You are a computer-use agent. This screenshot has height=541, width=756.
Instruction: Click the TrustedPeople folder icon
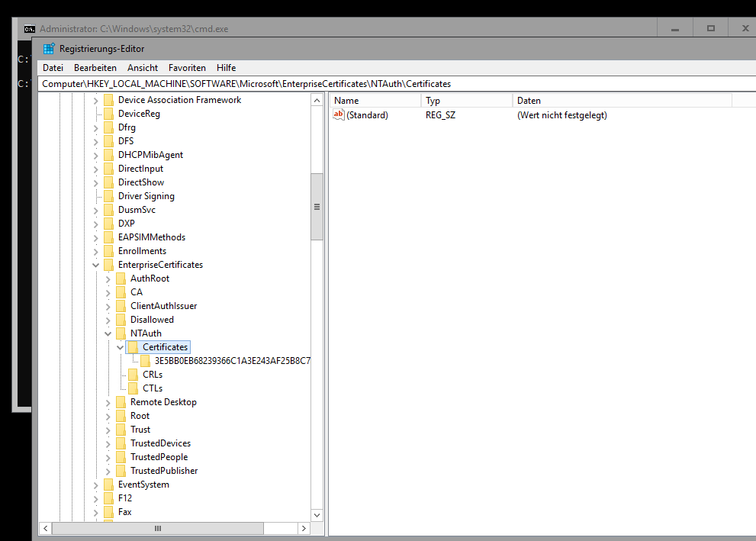coord(121,457)
